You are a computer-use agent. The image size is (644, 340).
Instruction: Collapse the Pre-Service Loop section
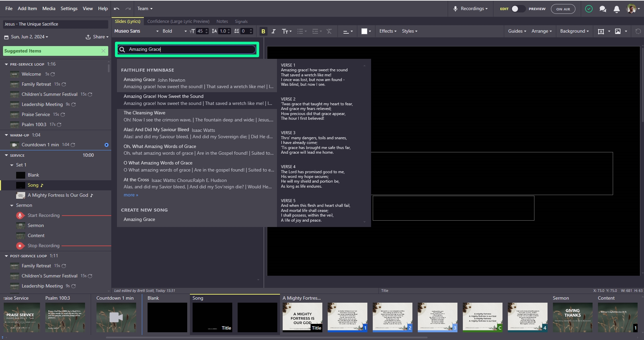pyautogui.click(x=6, y=64)
